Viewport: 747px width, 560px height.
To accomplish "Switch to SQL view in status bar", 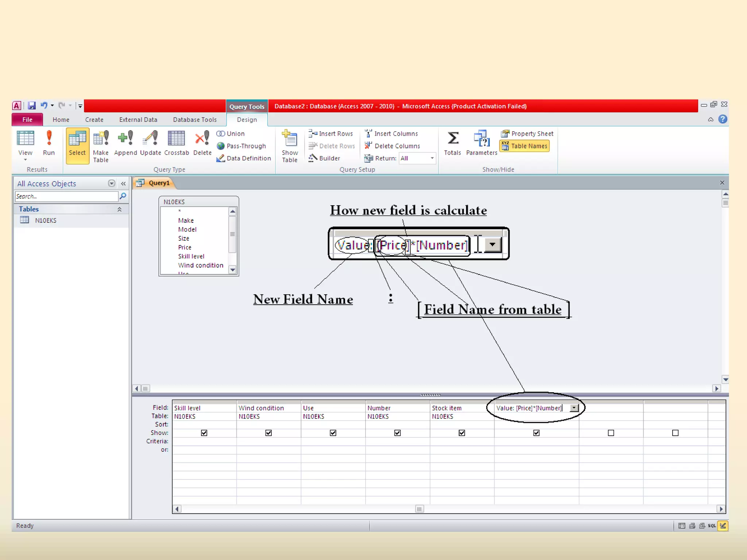I will coord(712,526).
